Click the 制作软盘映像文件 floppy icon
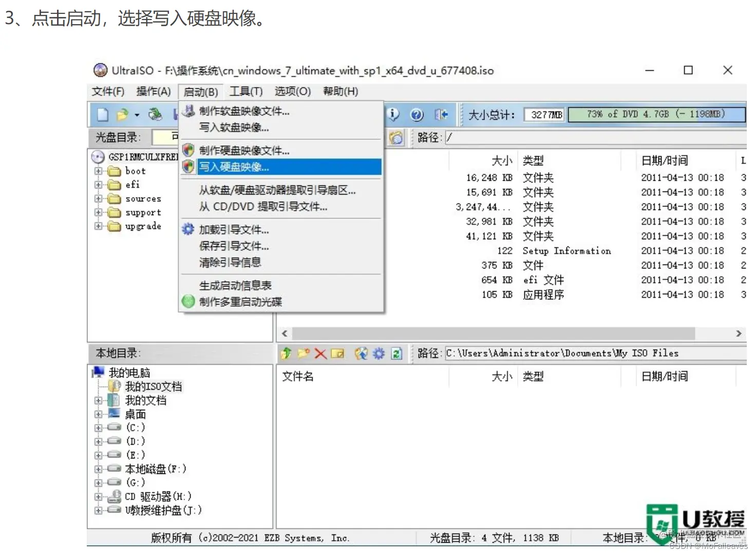The image size is (756, 554). (188, 111)
